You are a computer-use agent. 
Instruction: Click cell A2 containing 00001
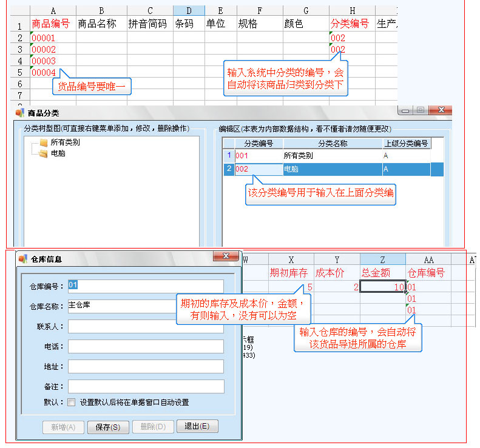52,38
